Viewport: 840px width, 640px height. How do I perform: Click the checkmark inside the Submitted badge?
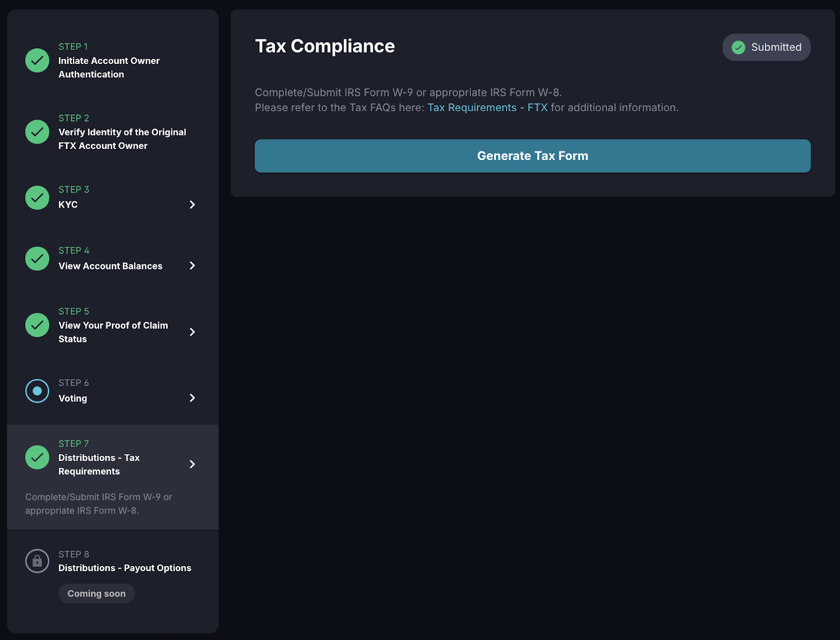738,47
